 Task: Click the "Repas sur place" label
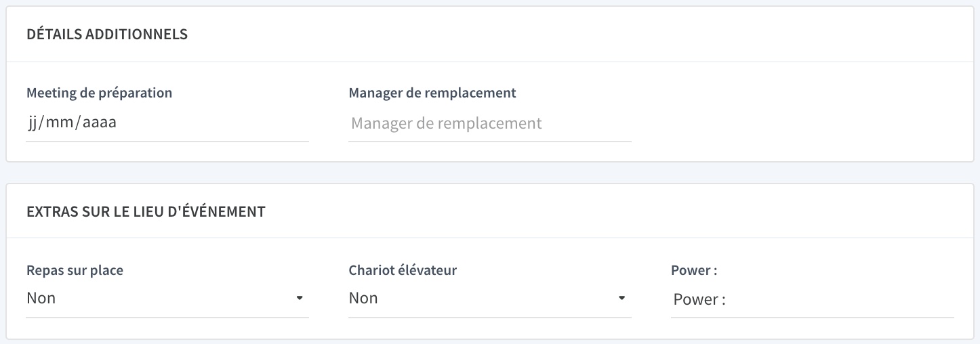75,270
